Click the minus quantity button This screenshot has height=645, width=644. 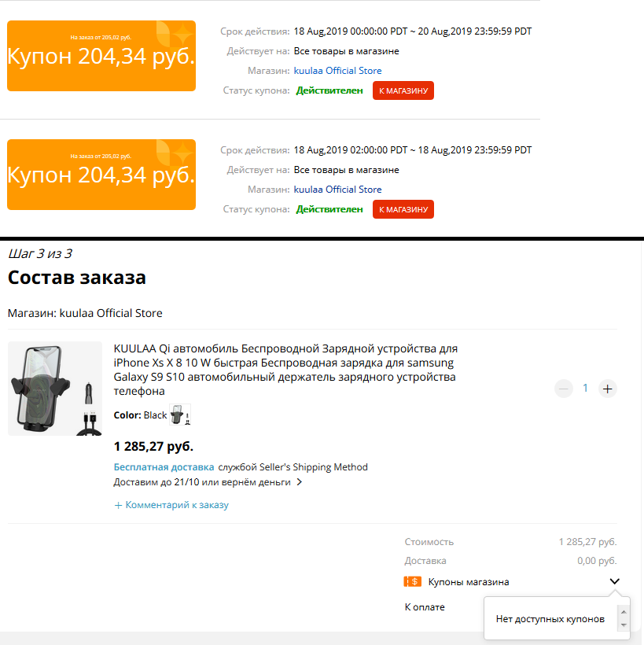pos(563,389)
